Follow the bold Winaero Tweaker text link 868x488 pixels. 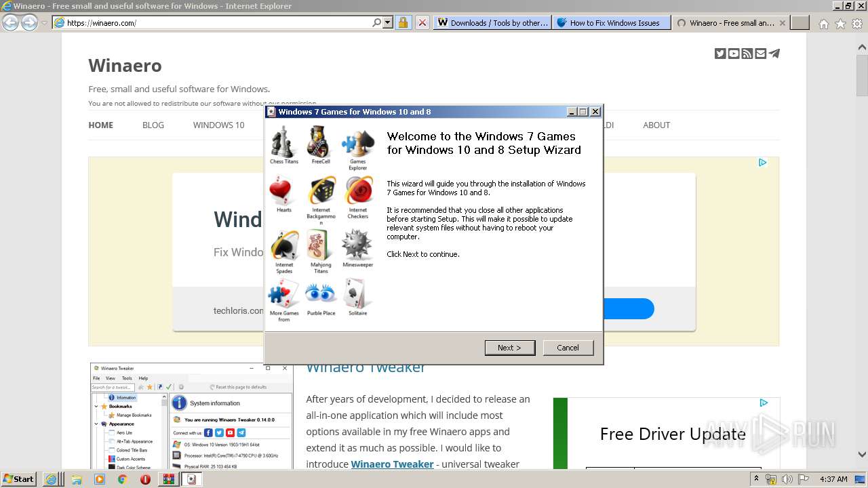(x=392, y=464)
